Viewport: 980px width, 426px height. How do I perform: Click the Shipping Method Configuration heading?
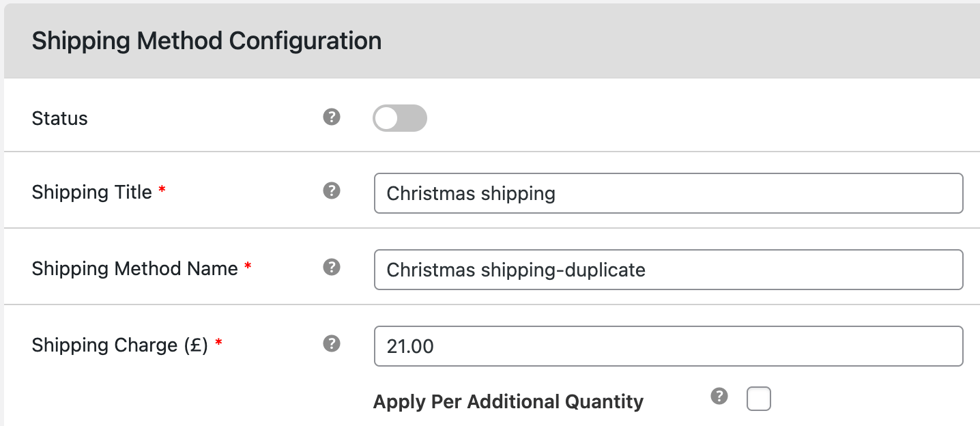coord(206,41)
